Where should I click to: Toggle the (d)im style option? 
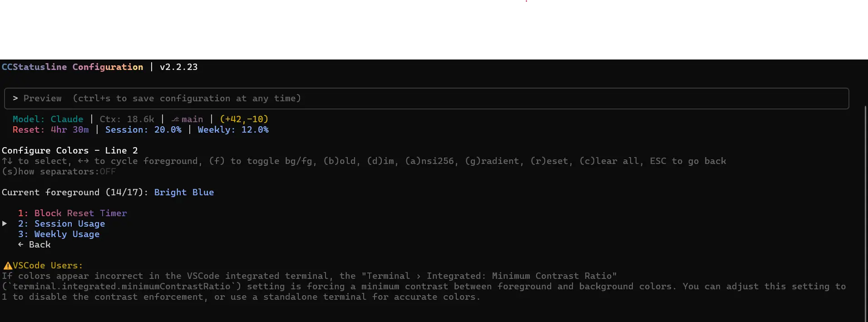380,161
